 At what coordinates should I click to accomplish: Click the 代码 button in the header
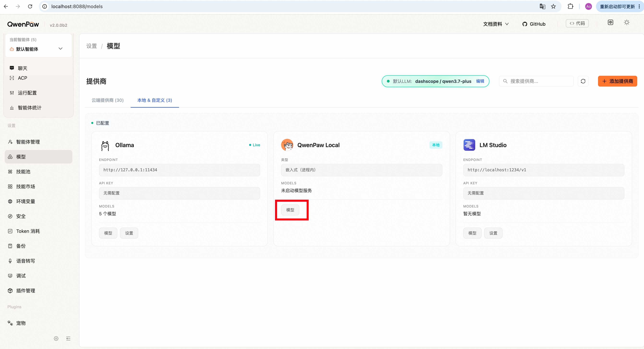tap(577, 23)
